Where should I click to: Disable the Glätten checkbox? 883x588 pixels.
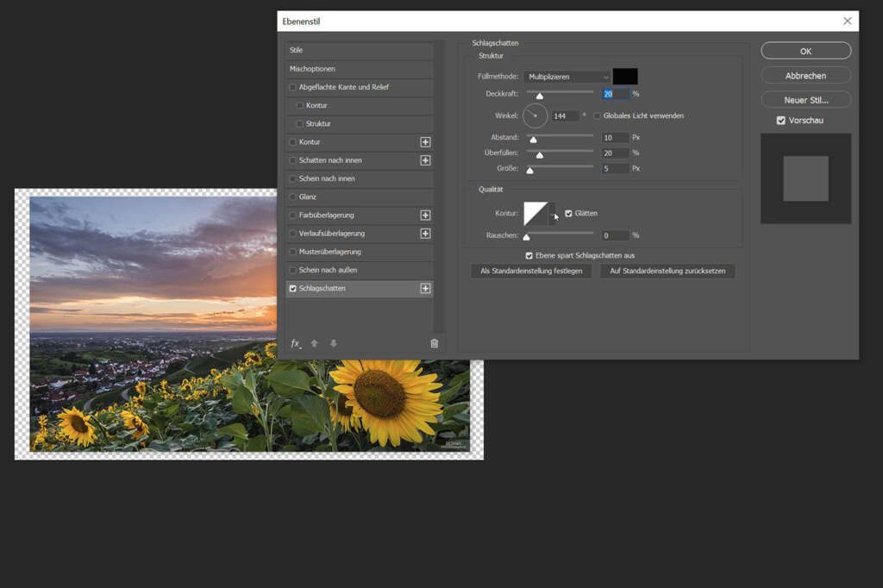[x=568, y=214]
